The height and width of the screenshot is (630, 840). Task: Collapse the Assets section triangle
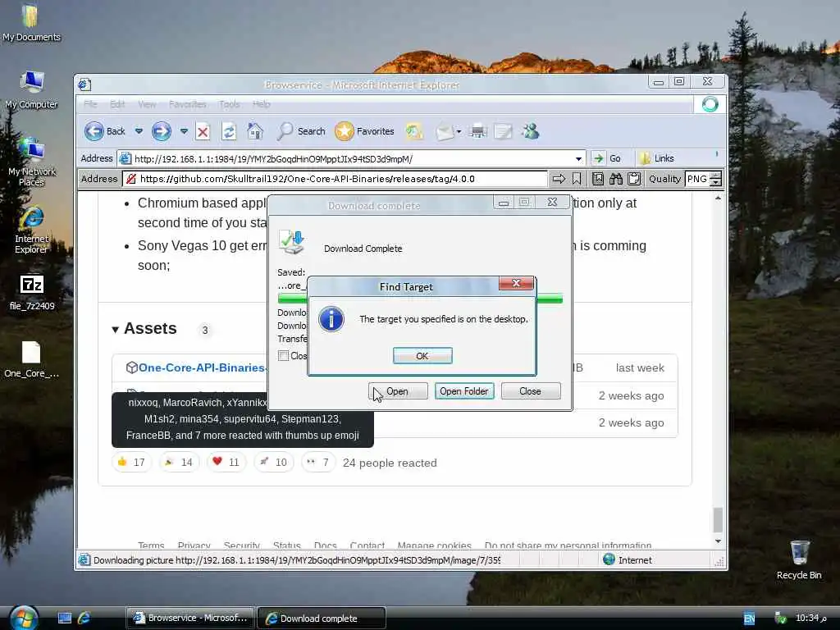click(x=115, y=330)
